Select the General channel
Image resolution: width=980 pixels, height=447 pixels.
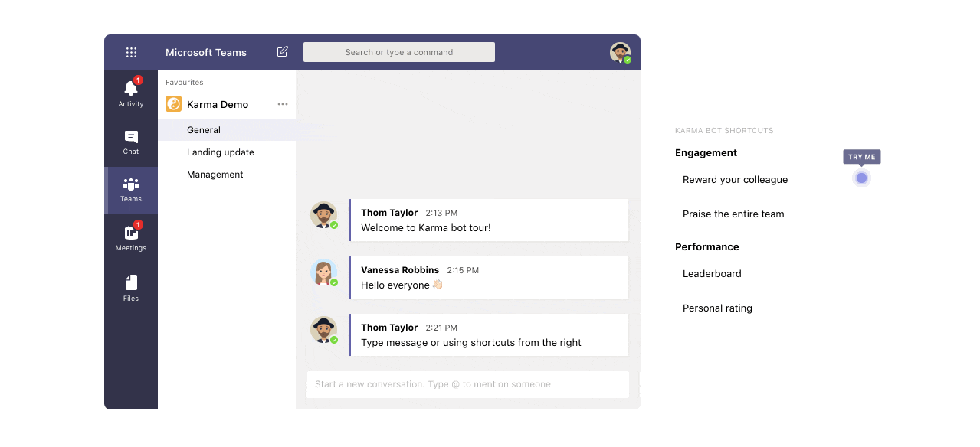[x=204, y=130]
